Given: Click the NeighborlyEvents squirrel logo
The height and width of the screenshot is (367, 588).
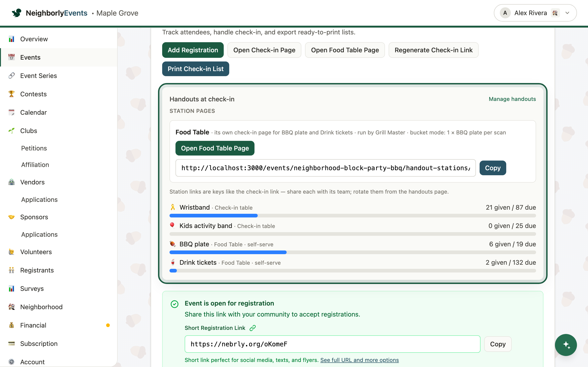Looking at the screenshot, I should tap(17, 13).
